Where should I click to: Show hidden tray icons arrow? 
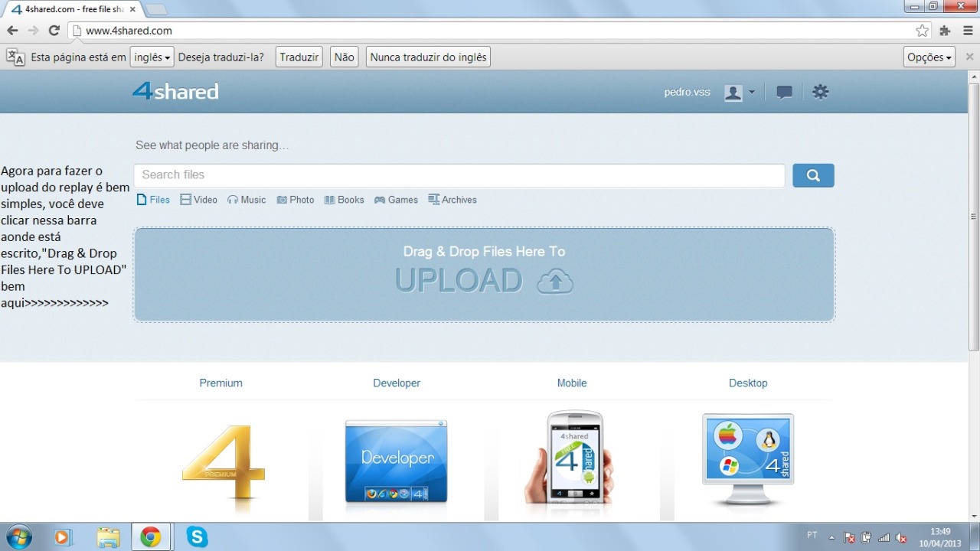tap(832, 537)
